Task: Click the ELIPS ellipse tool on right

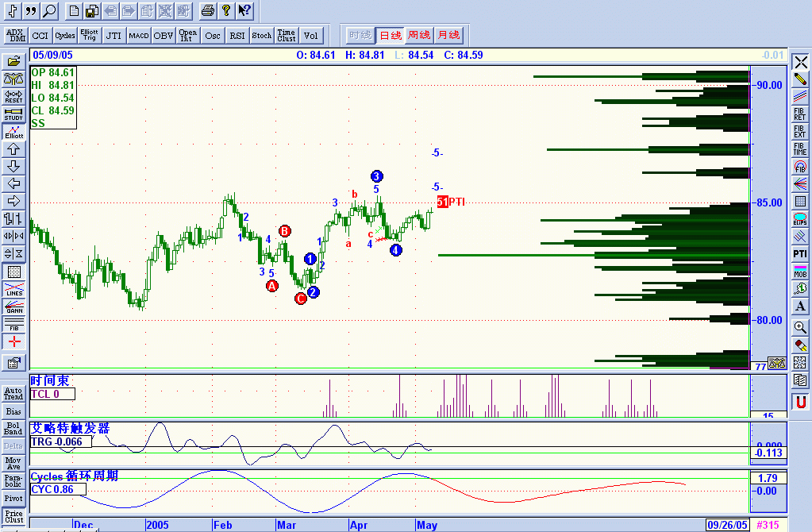Action: 801,219
